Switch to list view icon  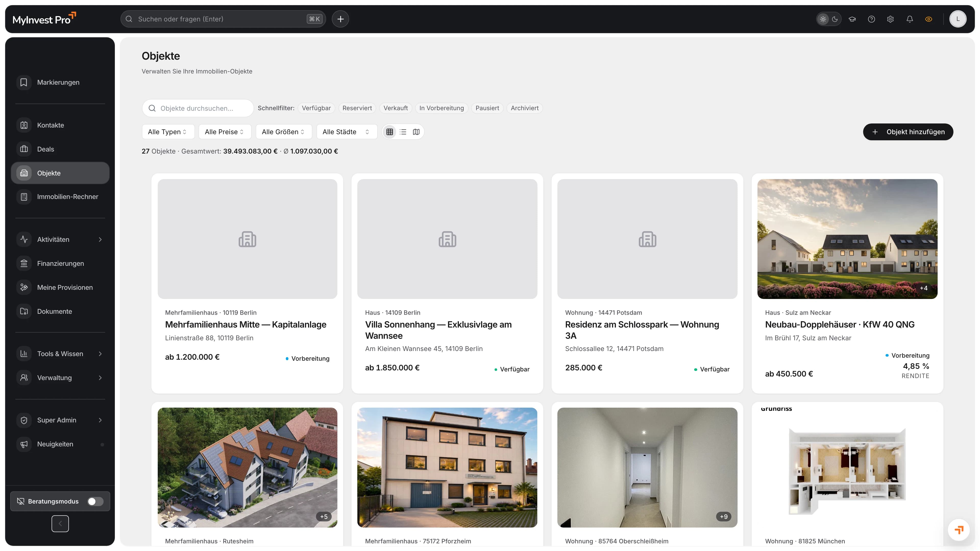[403, 132]
